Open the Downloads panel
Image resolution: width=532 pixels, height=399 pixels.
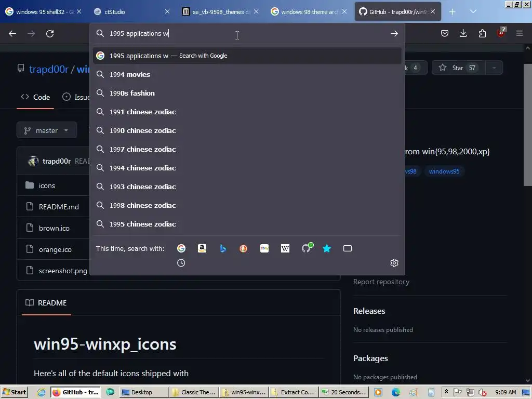tap(463, 33)
